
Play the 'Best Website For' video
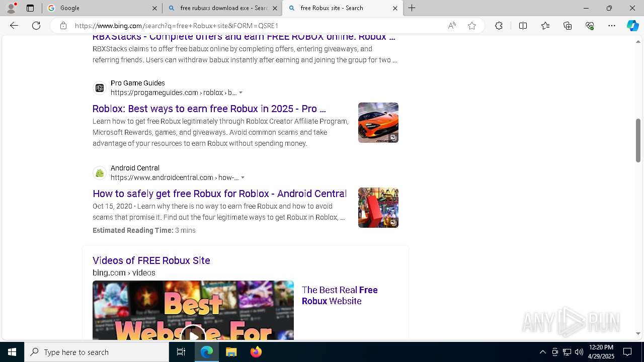click(x=193, y=310)
